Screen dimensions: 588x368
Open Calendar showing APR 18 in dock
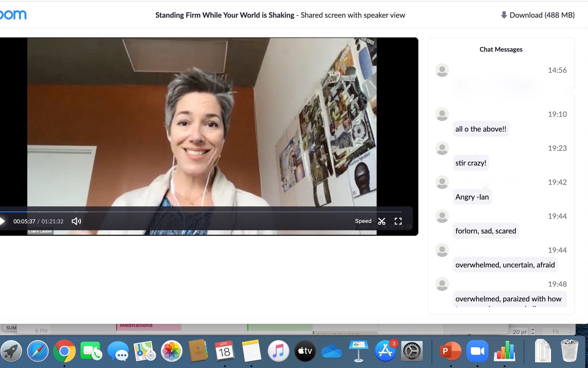point(225,351)
